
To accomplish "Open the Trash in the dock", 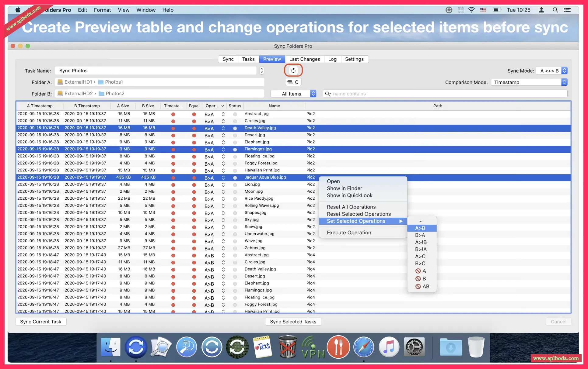I will click(x=476, y=347).
